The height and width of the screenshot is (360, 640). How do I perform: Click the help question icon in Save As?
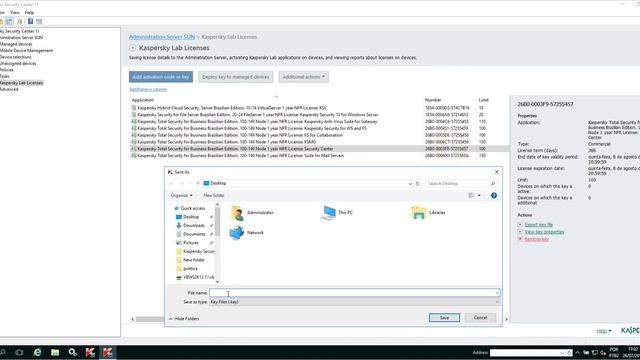click(494, 196)
